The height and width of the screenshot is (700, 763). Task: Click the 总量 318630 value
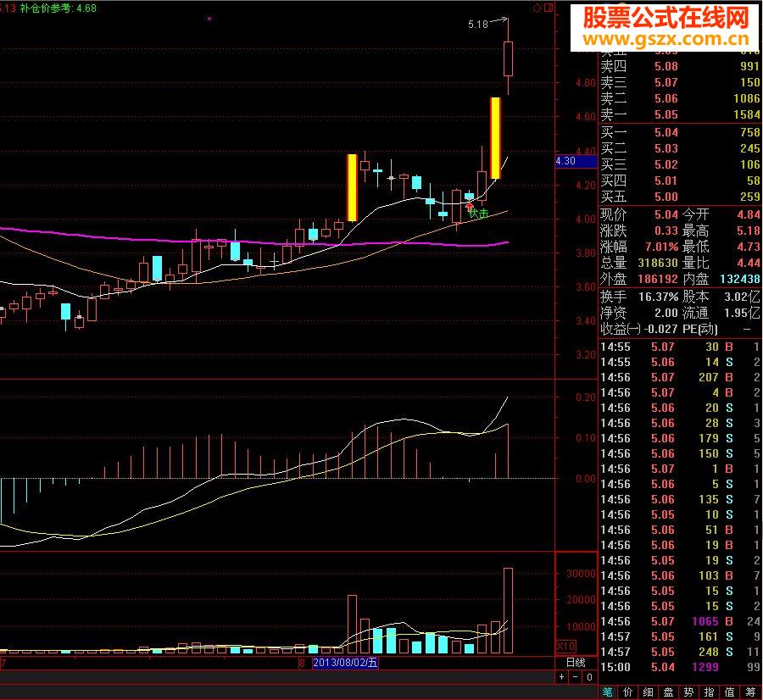click(x=658, y=263)
